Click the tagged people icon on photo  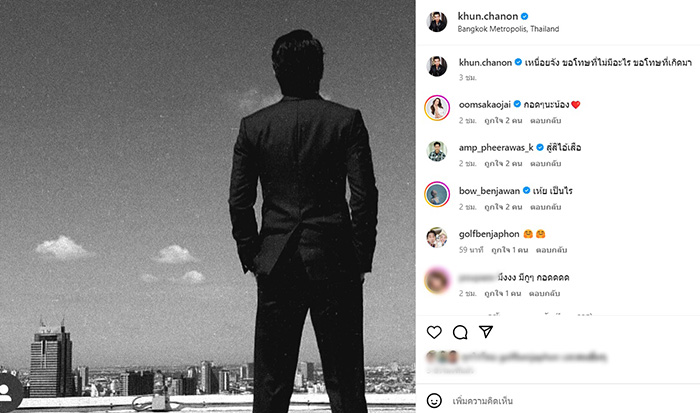8,391
